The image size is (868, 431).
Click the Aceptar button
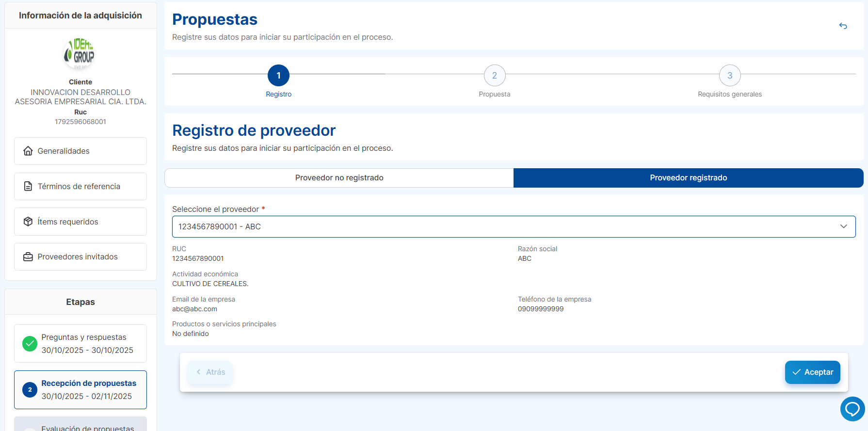pyautogui.click(x=813, y=372)
